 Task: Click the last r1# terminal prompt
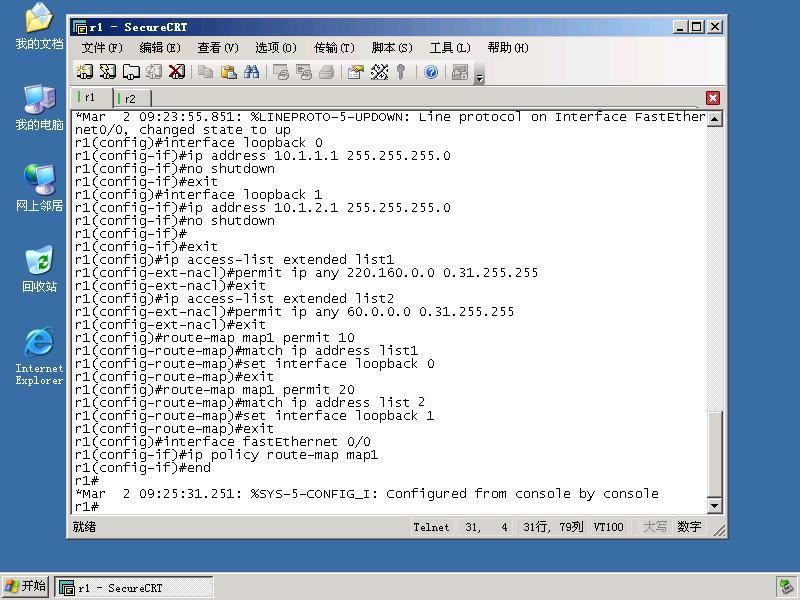click(x=86, y=507)
